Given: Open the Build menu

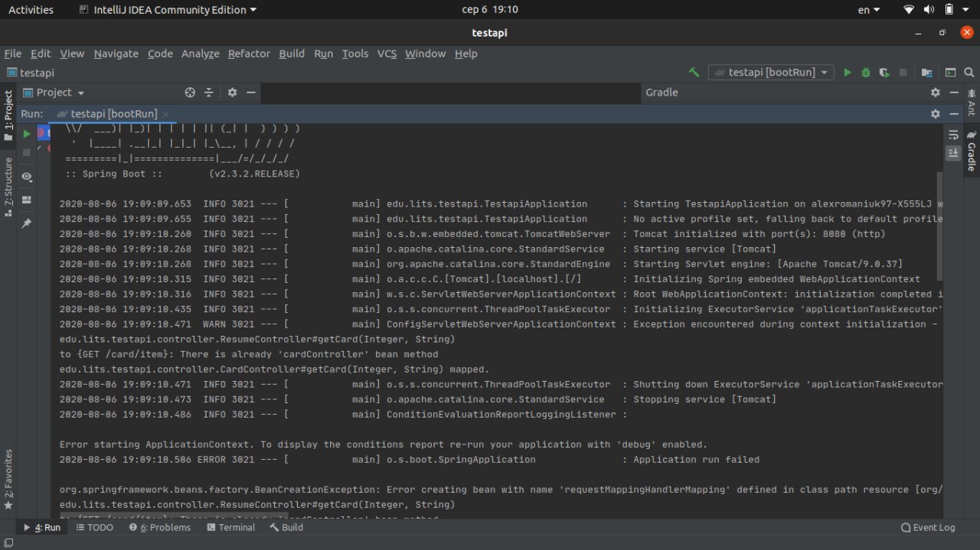Looking at the screenshot, I should tap(292, 54).
